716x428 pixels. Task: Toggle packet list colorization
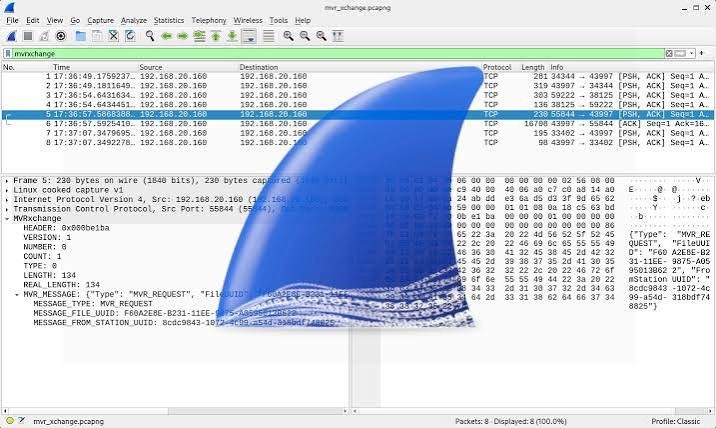point(268,36)
